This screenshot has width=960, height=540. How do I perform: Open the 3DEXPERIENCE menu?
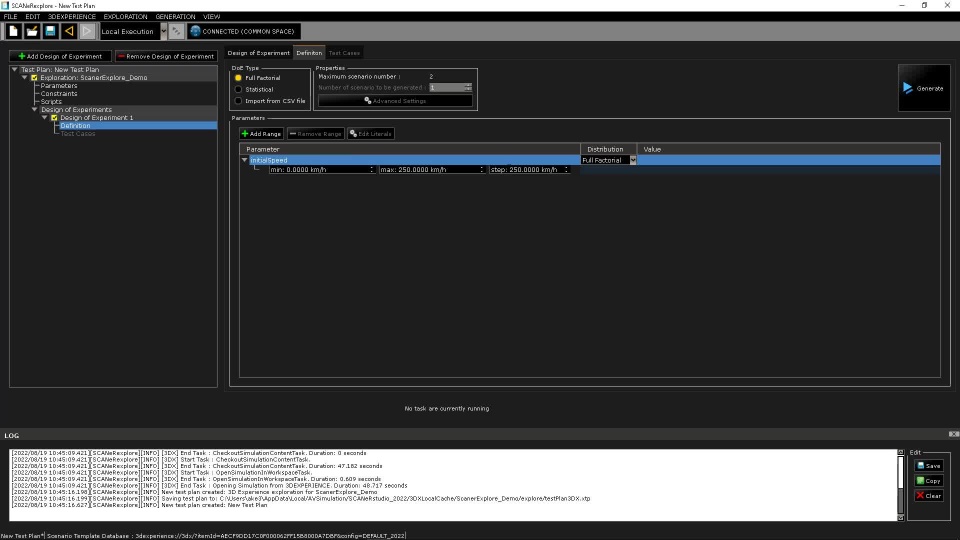[72, 17]
